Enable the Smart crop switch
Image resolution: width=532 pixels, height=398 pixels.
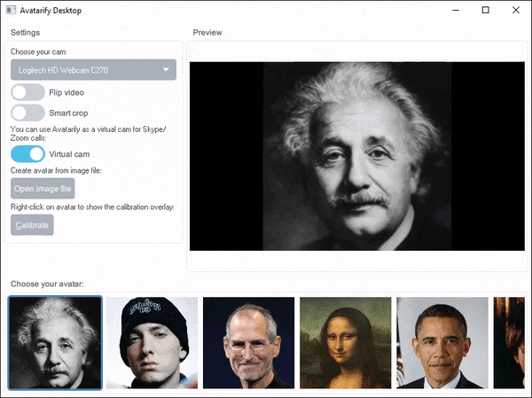click(27, 113)
